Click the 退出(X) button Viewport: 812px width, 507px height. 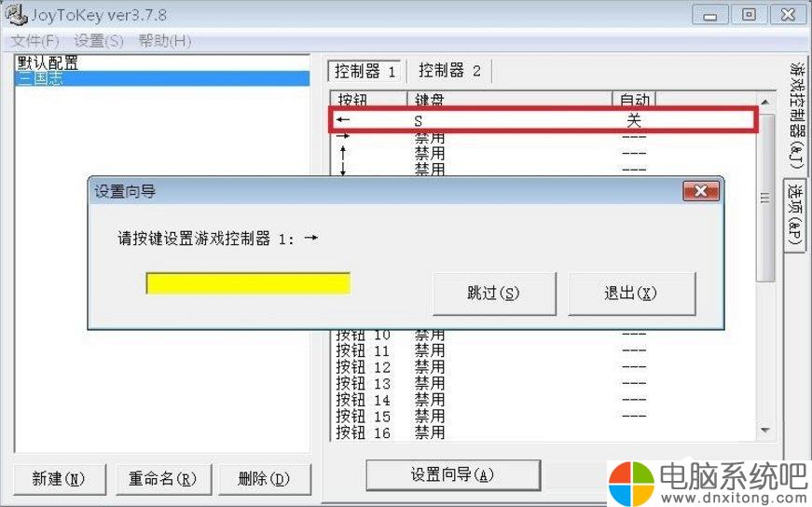tap(631, 294)
